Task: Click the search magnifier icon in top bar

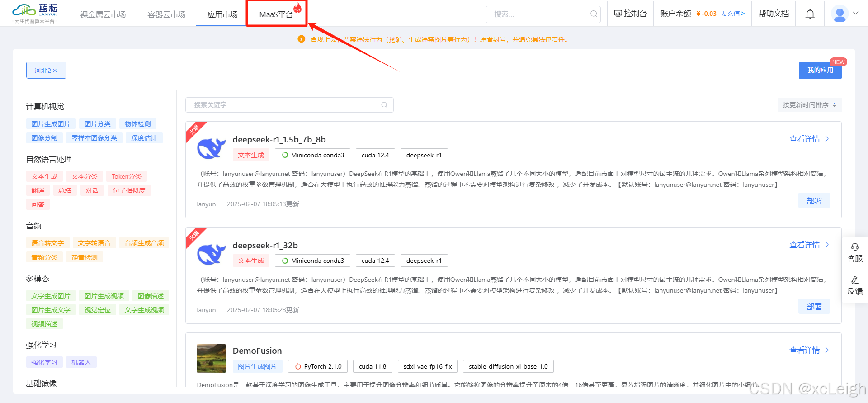Action: [x=594, y=14]
